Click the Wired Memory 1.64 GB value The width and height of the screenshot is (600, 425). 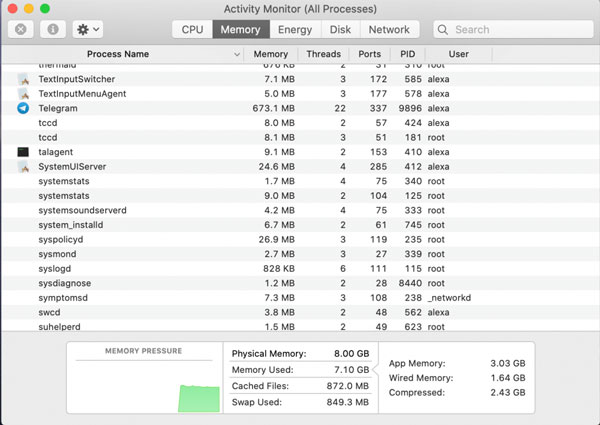(508, 378)
